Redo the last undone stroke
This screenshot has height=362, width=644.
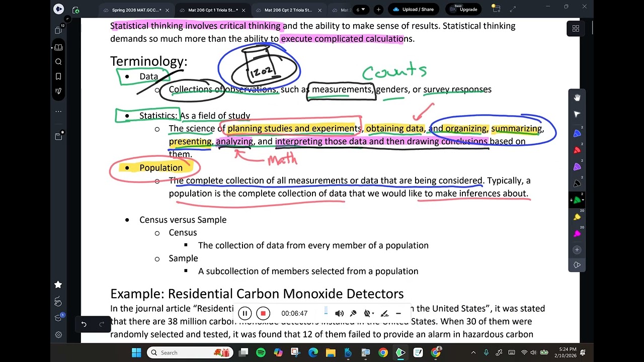[x=101, y=324]
